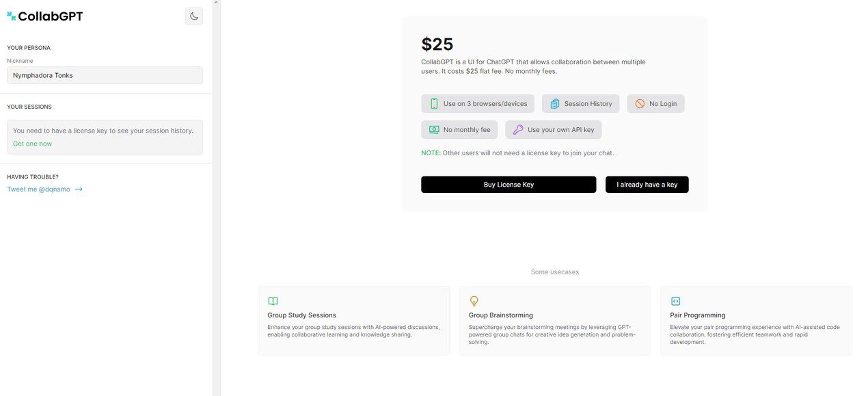Click the CollabGPT logo icon
Image resolution: width=868 pixels, height=396 pixels.
(x=11, y=16)
